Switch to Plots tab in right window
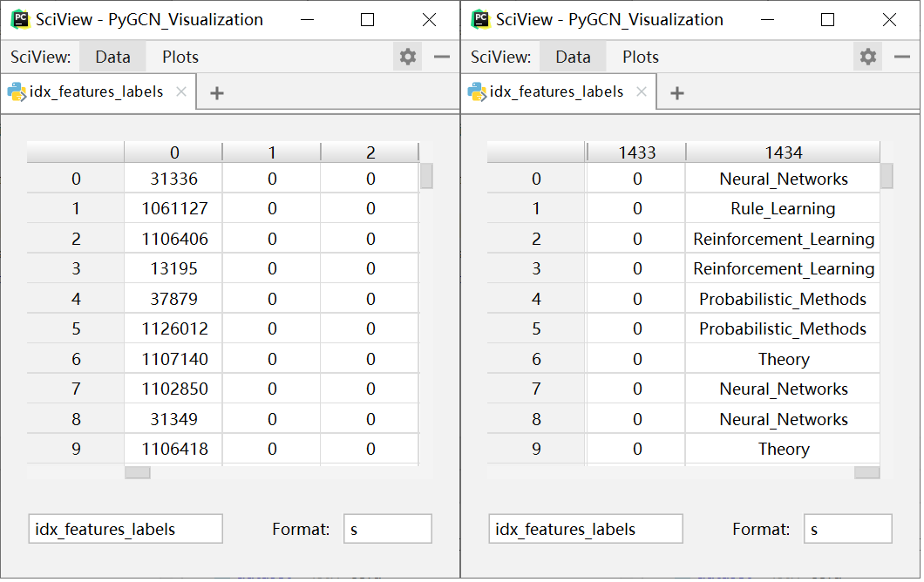 (641, 58)
